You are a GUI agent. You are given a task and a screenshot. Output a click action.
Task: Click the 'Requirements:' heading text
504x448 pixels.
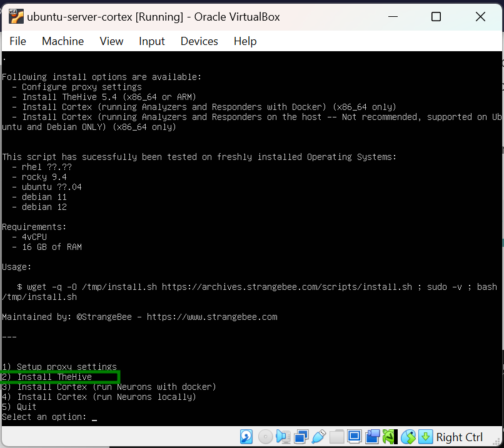(x=34, y=227)
